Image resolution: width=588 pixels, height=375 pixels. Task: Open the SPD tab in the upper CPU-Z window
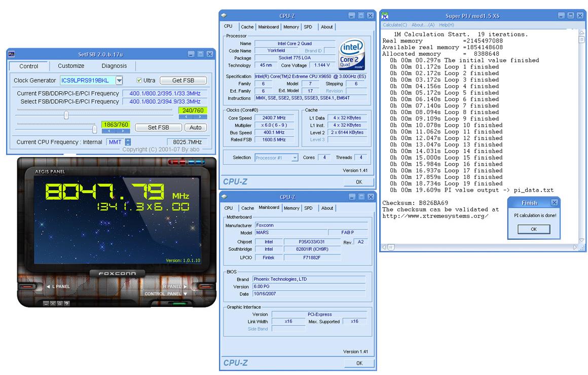tap(308, 27)
